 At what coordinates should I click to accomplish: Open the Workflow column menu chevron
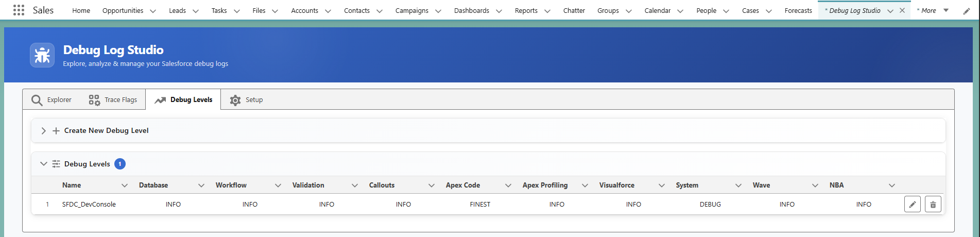278,185
